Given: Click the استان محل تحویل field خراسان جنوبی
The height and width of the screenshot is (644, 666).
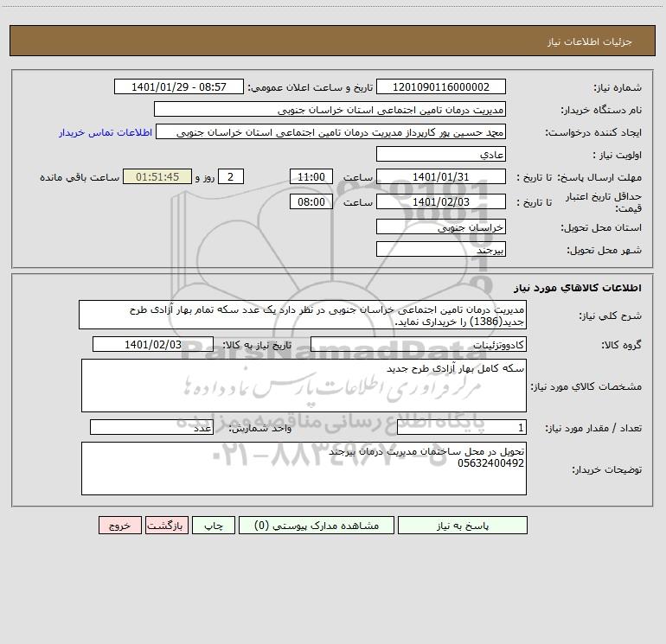Looking at the screenshot, I should pyautogui.click(x=441, y=226).
